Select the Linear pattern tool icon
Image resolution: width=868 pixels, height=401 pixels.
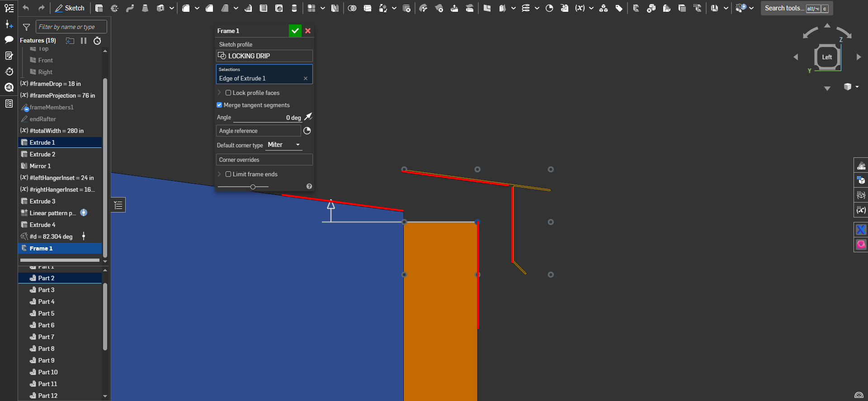(x=311, y=8)
